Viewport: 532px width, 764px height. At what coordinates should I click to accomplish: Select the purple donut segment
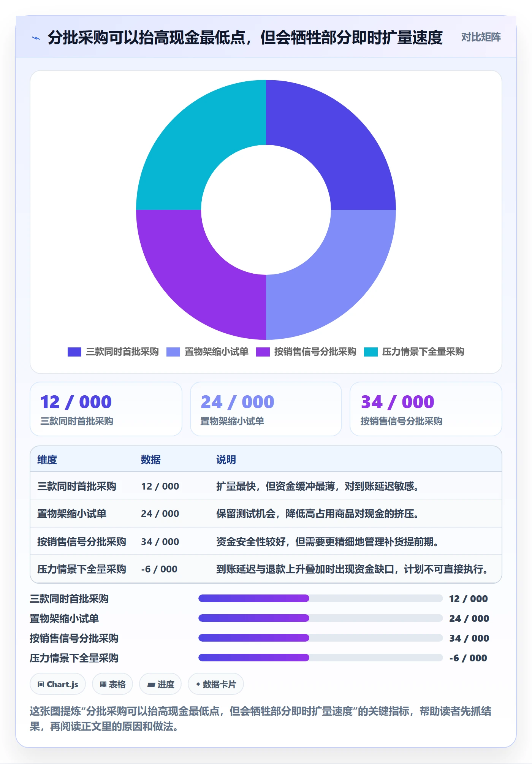(x=198, y=278)
